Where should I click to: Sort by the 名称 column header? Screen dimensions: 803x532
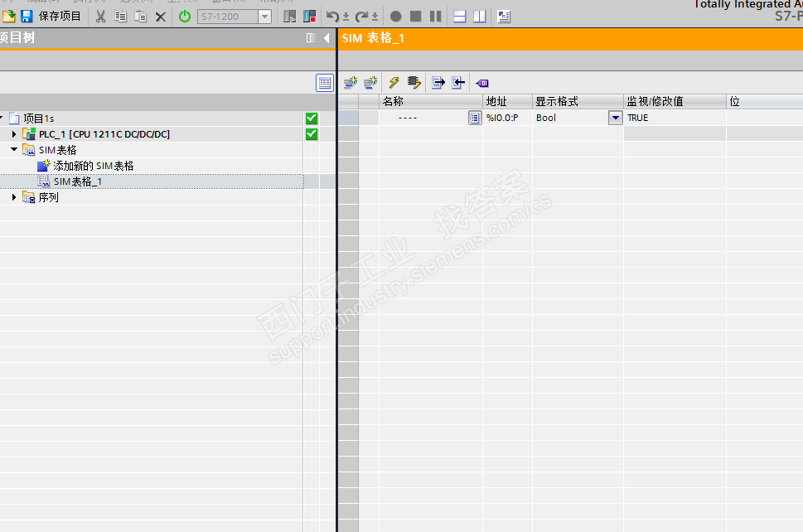pyautogui.click(x=431, y=101)
